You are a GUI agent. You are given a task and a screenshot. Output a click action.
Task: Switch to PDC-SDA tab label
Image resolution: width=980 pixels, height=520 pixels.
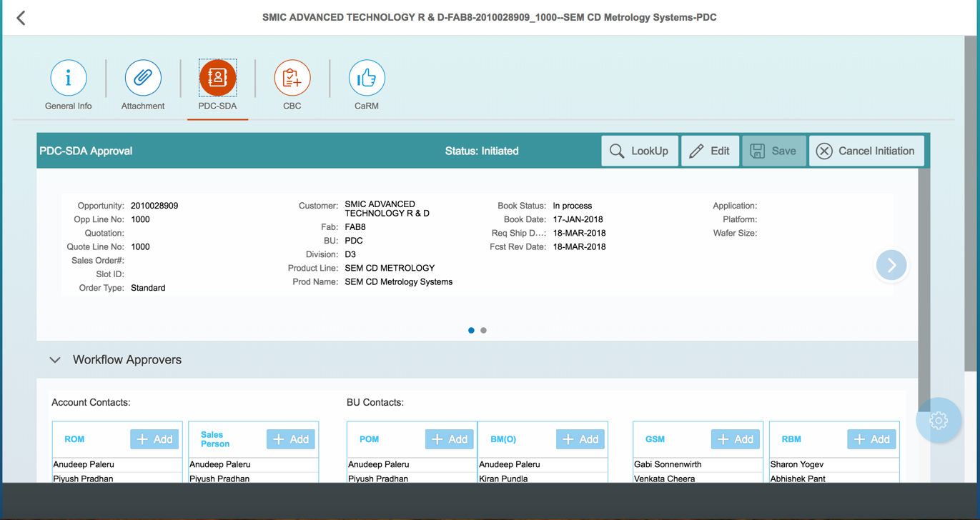[x=217, y=106]
